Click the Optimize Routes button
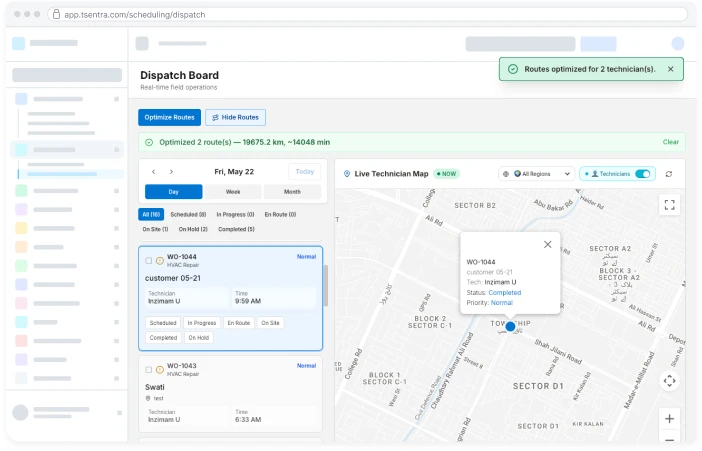 [x=169, y=117]
